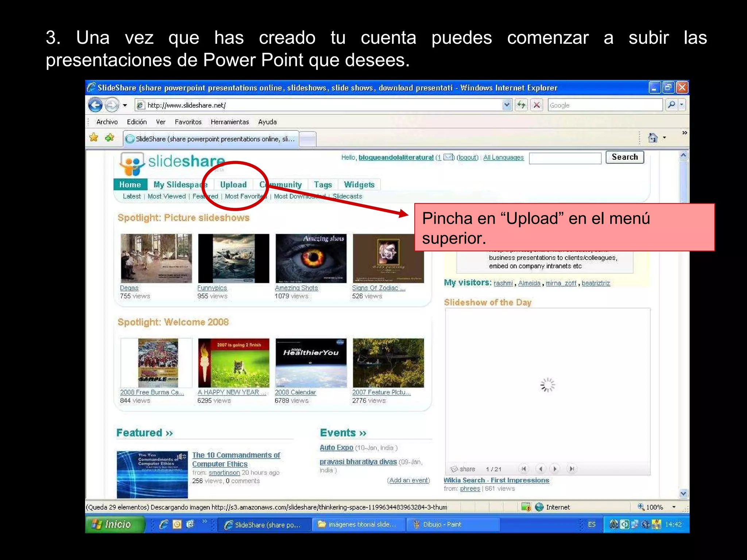Click the Favorites Center star icon
The image size is (747, 560).
tap(94, 138)
